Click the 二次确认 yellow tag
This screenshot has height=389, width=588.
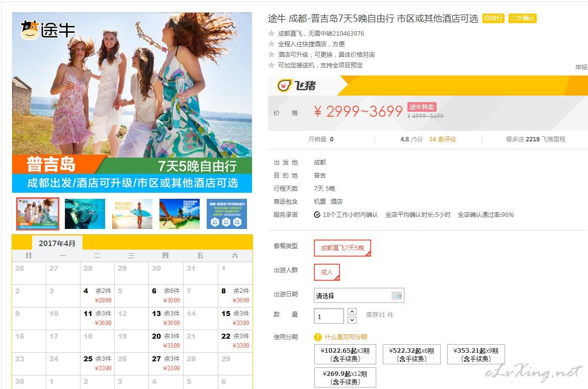523,18
